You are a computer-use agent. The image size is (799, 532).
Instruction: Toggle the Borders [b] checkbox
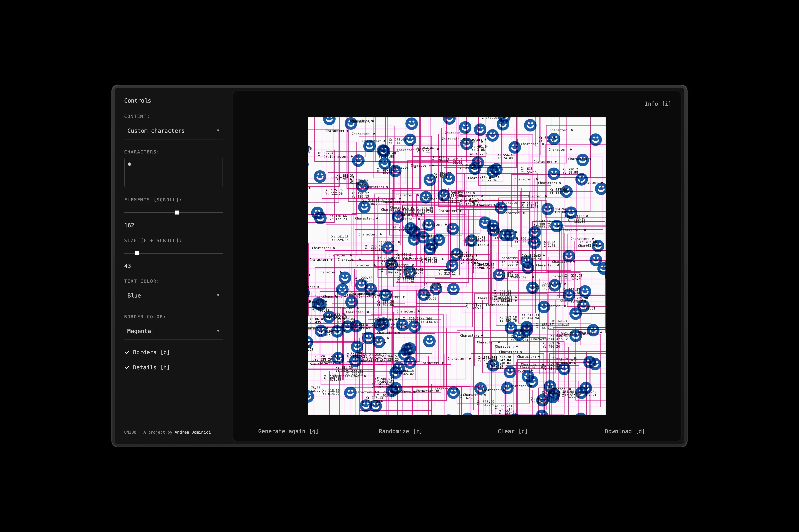point(151,352)
